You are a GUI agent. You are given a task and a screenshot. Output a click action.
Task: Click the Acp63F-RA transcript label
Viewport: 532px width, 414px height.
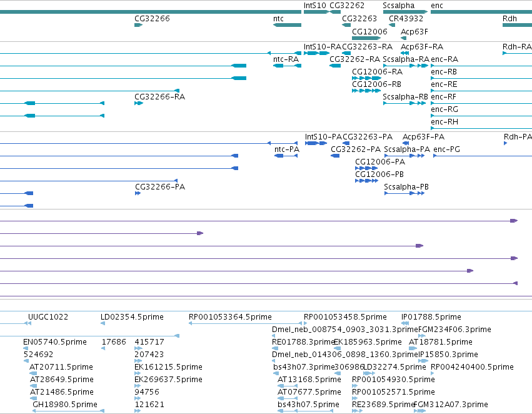(x=422, y=47)
